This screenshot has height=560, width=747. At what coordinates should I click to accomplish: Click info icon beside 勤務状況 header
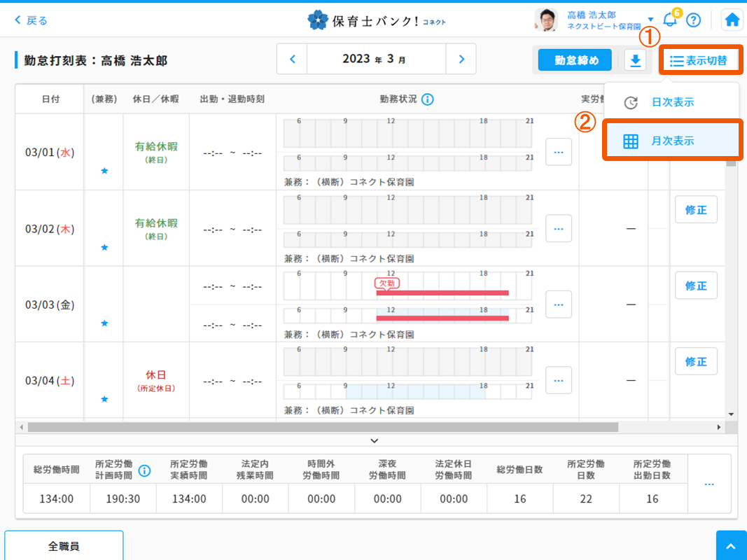click(x=428, y=99)
